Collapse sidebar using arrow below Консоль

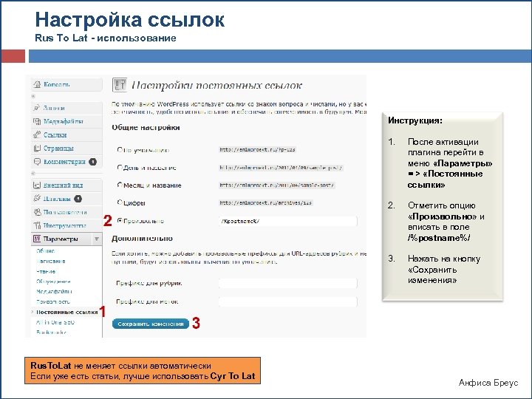[x=33, y=96]
